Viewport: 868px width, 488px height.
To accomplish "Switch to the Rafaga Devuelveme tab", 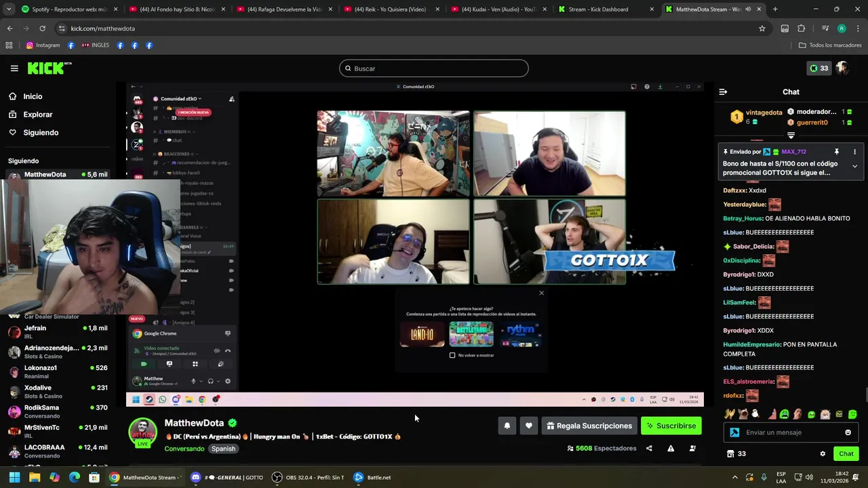I will point(283,9).
